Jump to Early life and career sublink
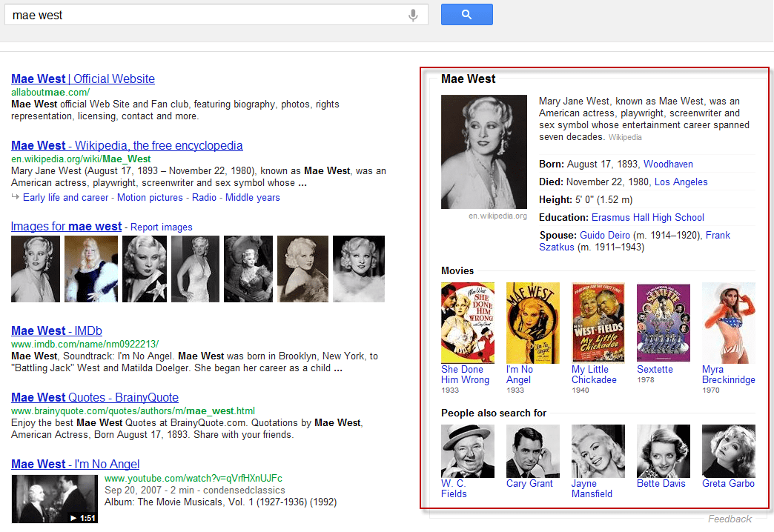This screenshot has height=532, width=774. (66, 197)
